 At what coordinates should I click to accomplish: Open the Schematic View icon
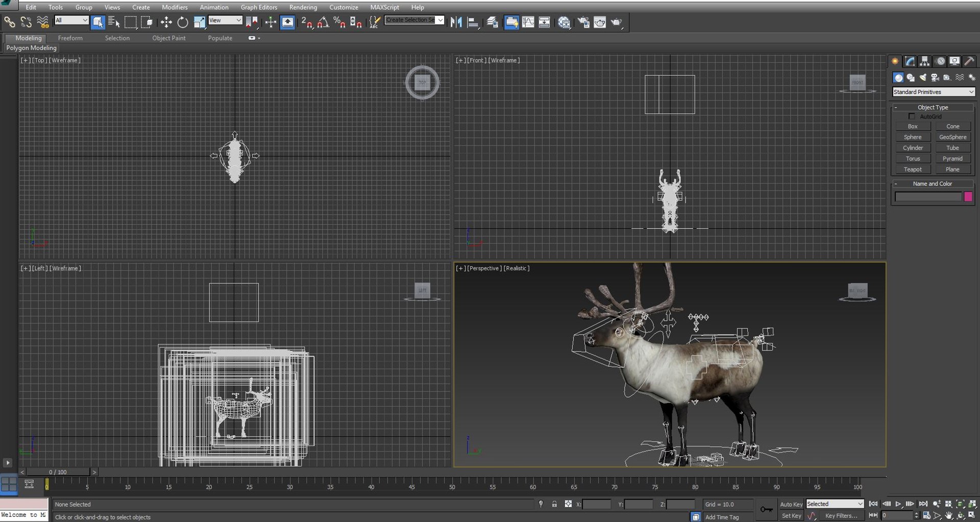[x=545, y=22]
